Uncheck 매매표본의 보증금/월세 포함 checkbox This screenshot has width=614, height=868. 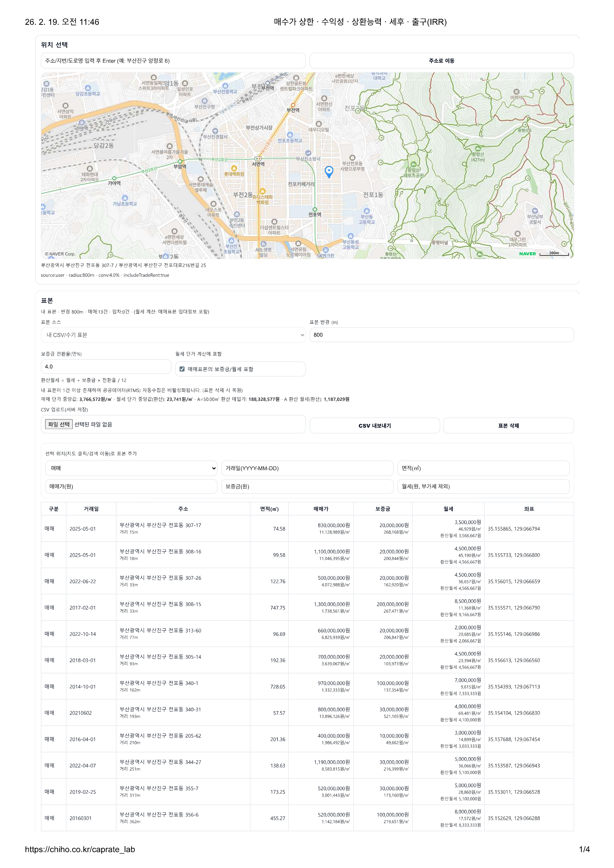182,369
